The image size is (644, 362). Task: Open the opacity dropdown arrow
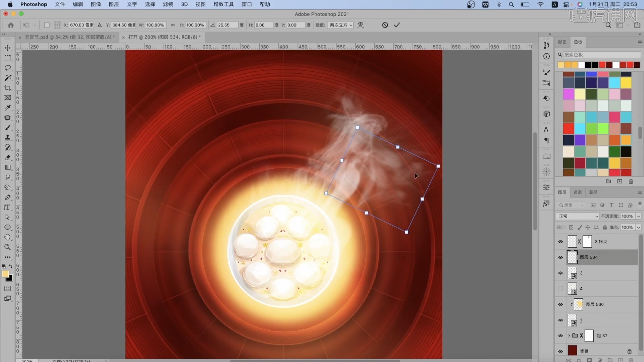pyautogui.click(x=638, y=216)
